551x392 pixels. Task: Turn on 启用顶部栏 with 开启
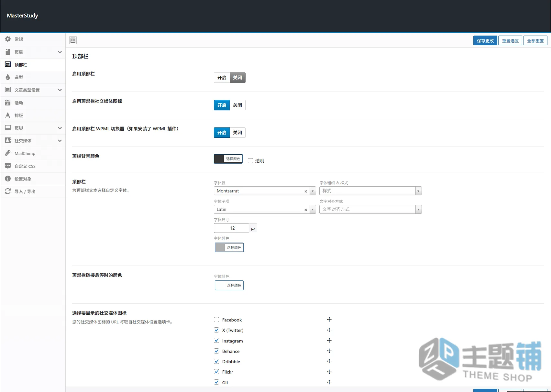[222, 78]
